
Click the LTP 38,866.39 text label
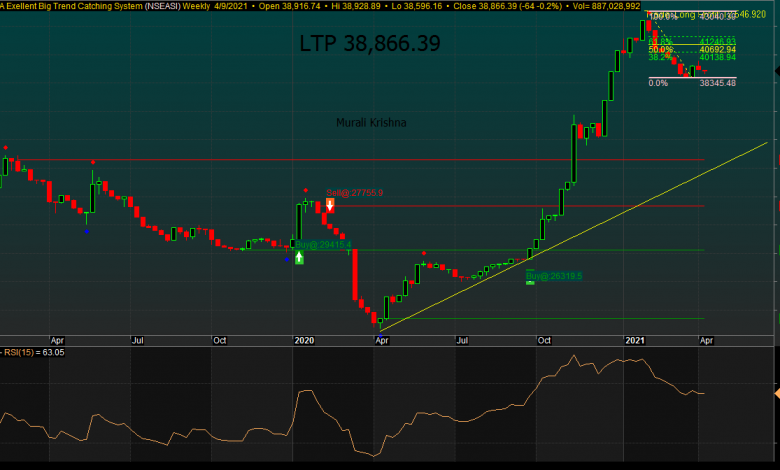(x=370, y=44)
